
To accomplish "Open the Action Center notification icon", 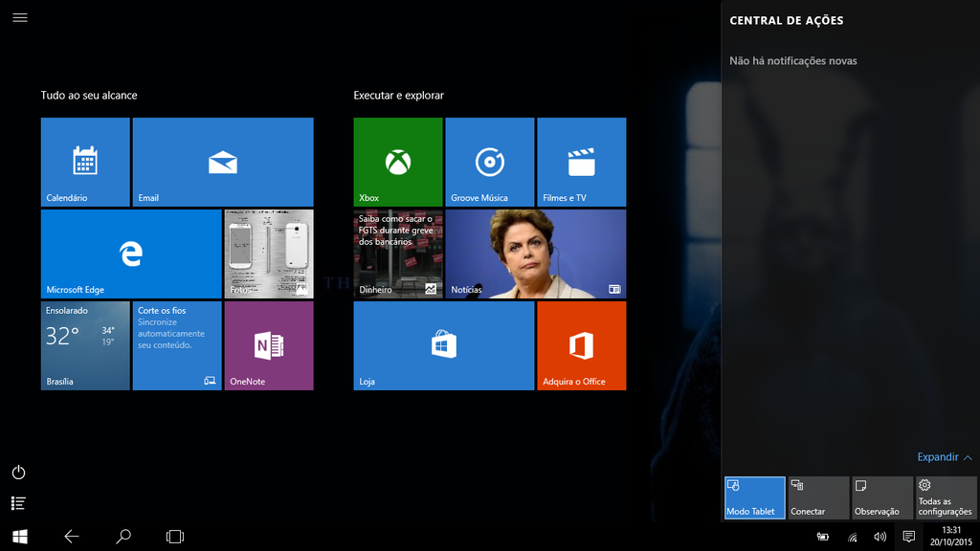I will (909, 538).
